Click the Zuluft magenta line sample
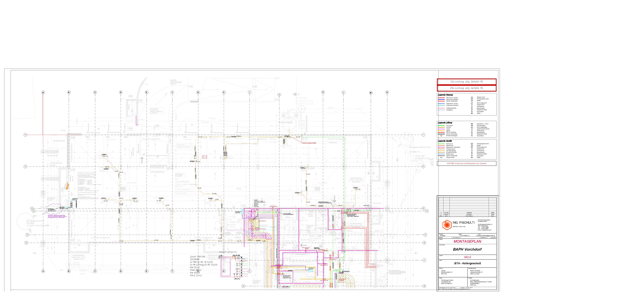 click(441, 129)
